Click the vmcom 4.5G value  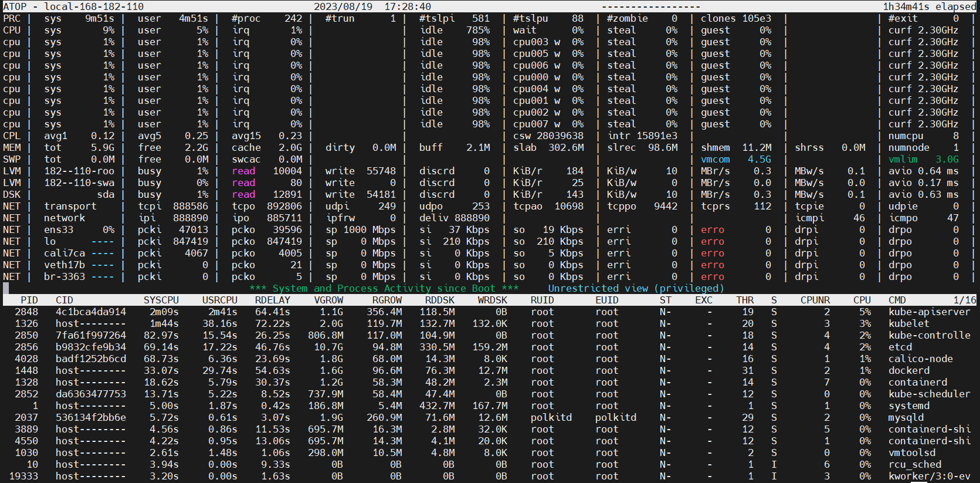[x=736, y=159]
